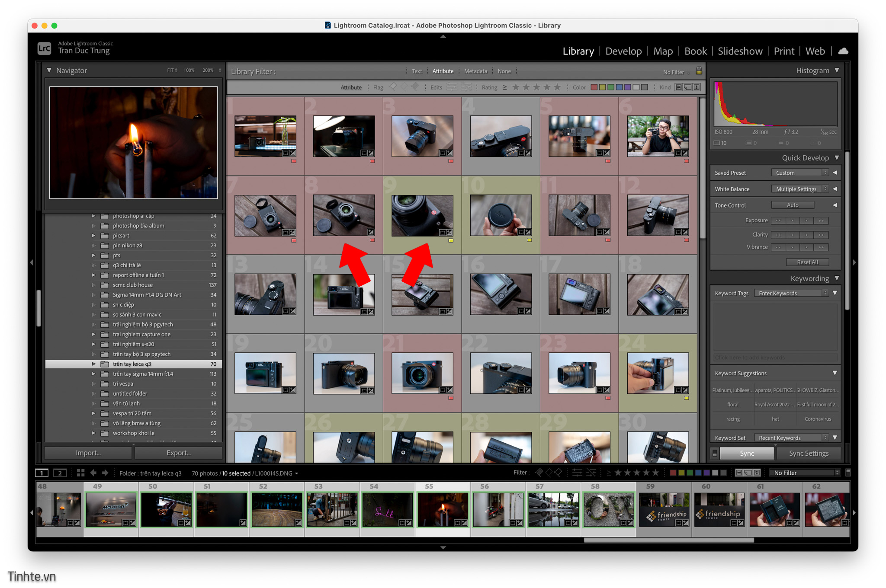Filter by flagged photos in Attribute bar
Viewport: 886px width, 588px height.
(393, 87)
